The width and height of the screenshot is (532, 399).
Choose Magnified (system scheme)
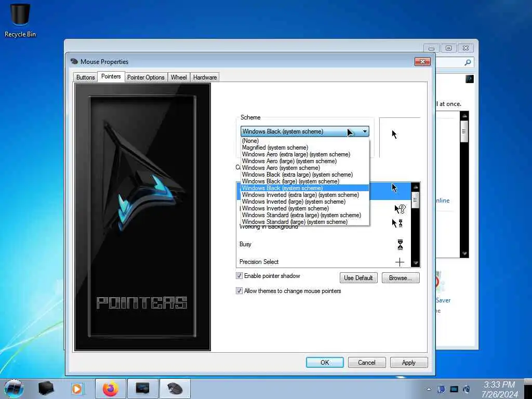304,148
